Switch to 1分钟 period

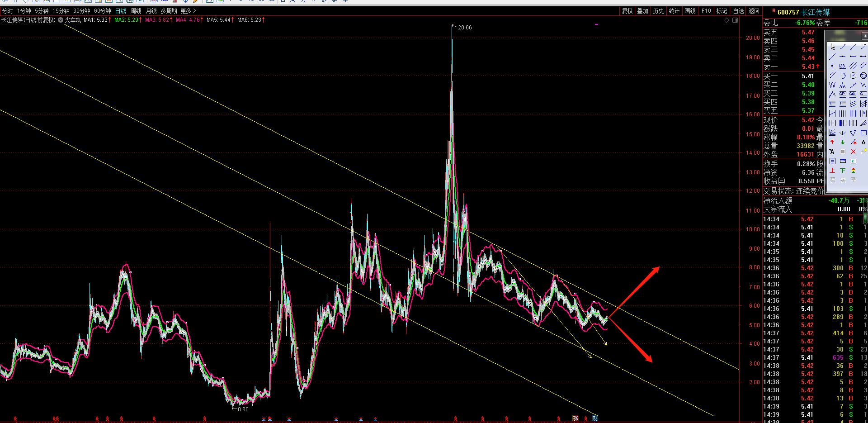point(24,11)
